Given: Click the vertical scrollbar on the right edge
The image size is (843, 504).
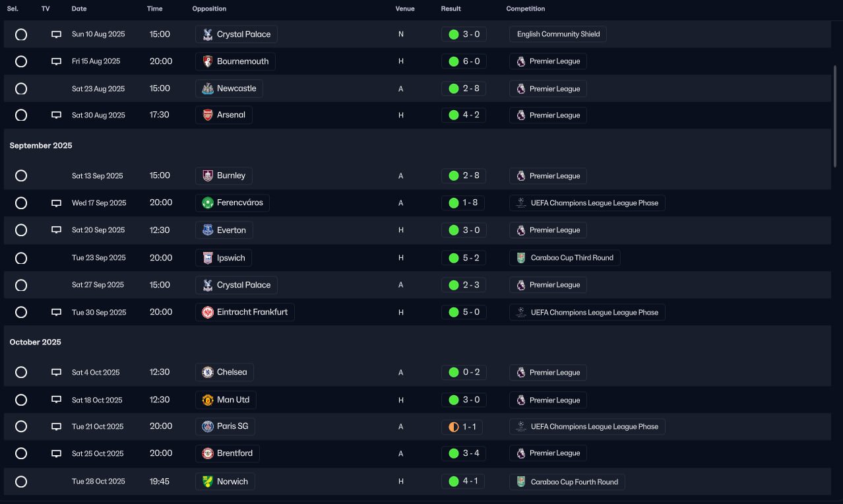Looking at the screenshot, I should (x=835, y=115).
